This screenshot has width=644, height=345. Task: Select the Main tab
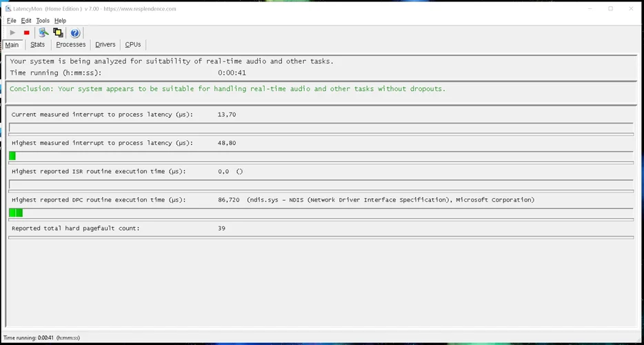coord(12,45)
